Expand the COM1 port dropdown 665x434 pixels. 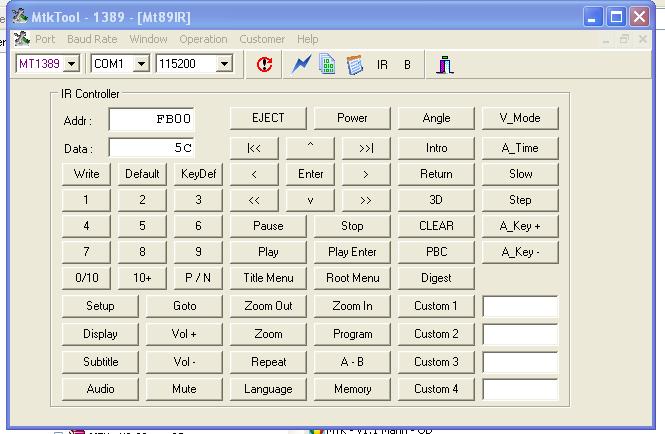[141, 64]
